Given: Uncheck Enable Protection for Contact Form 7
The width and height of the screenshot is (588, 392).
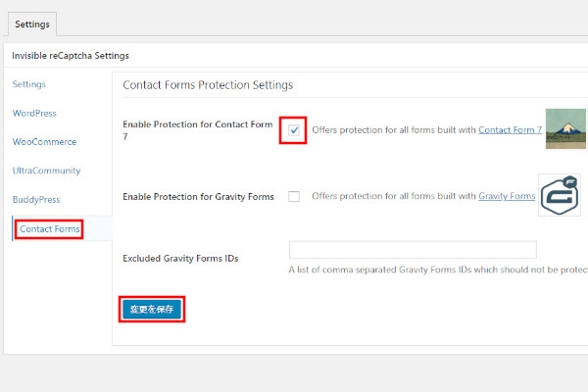Looking at the screenshot, I should [x=294, y=130].
